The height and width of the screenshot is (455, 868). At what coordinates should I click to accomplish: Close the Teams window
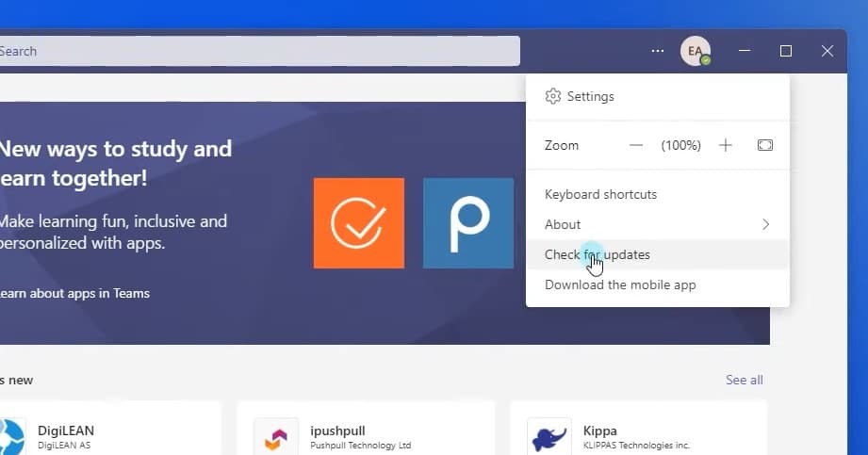click(827, 51)
